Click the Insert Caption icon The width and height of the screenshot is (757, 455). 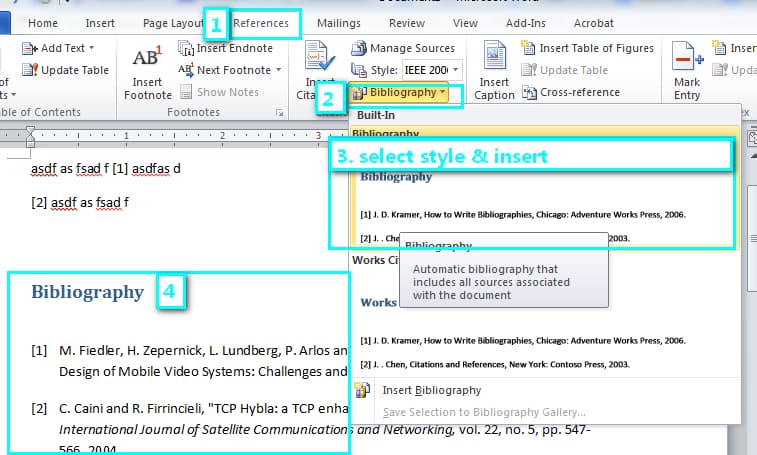[494, 57]
